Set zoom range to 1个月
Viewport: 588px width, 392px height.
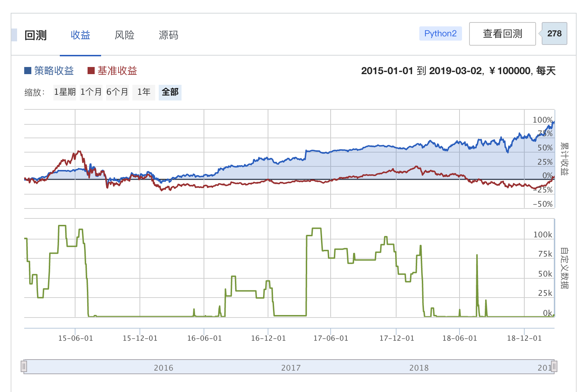[91, 92]
